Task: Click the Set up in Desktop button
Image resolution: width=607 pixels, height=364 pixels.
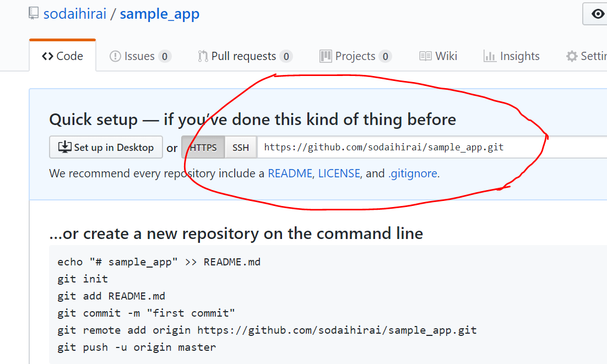Action: [x=106, y=147]
